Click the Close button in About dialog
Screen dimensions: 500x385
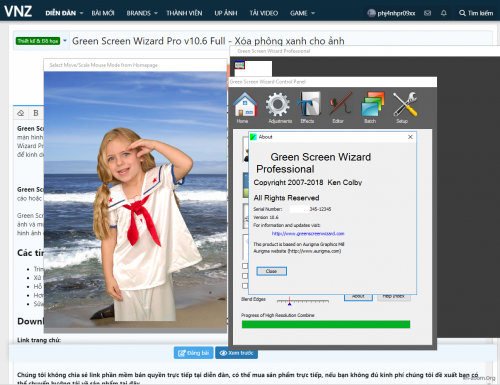point(271,271)
